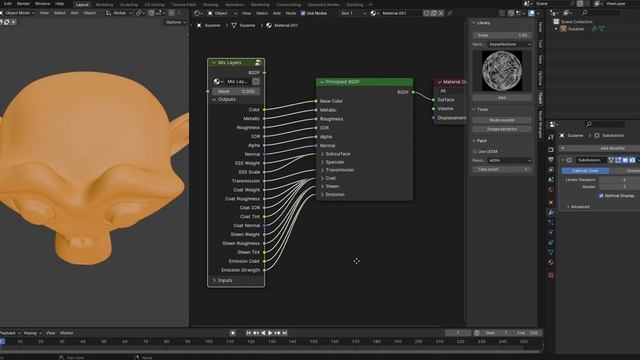Select the Catmull-Clark subdivision type
Screen dimensions: 640x360
[x=585, y=171]
